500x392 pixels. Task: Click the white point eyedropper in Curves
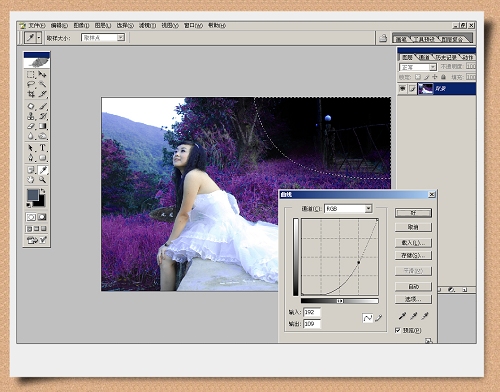tap(425, 316)
